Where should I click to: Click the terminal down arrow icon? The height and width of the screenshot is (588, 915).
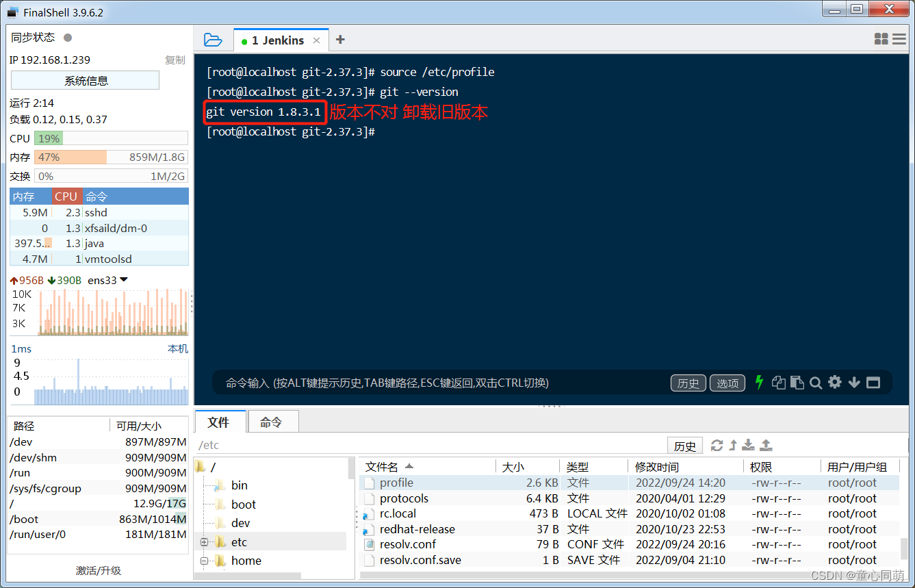853,383
